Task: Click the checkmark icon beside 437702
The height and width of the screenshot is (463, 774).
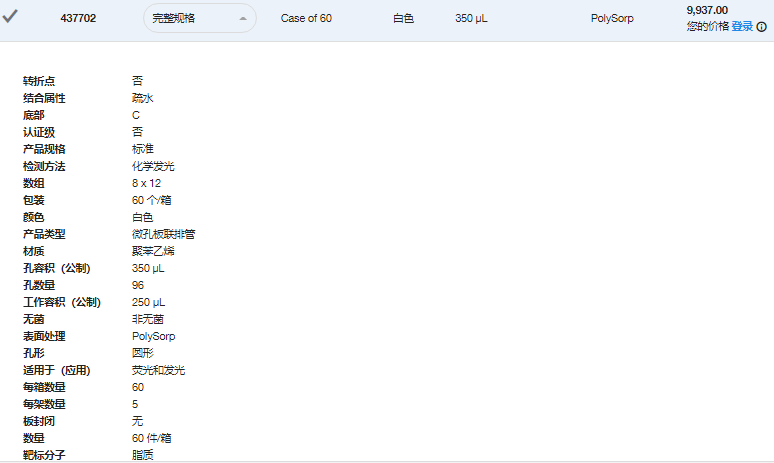Action: click(x=10, y=16)
